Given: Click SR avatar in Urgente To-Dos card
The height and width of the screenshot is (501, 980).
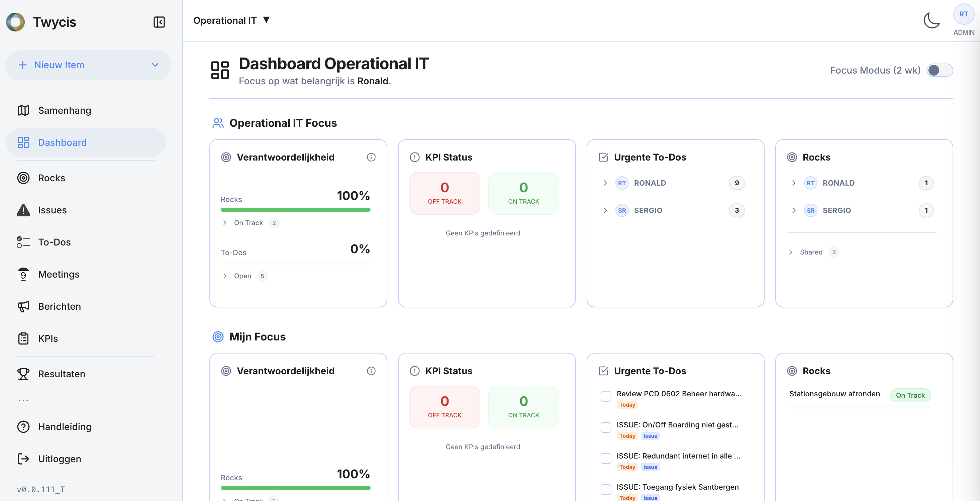Looking at the screenshot, I should pos(622,210).
